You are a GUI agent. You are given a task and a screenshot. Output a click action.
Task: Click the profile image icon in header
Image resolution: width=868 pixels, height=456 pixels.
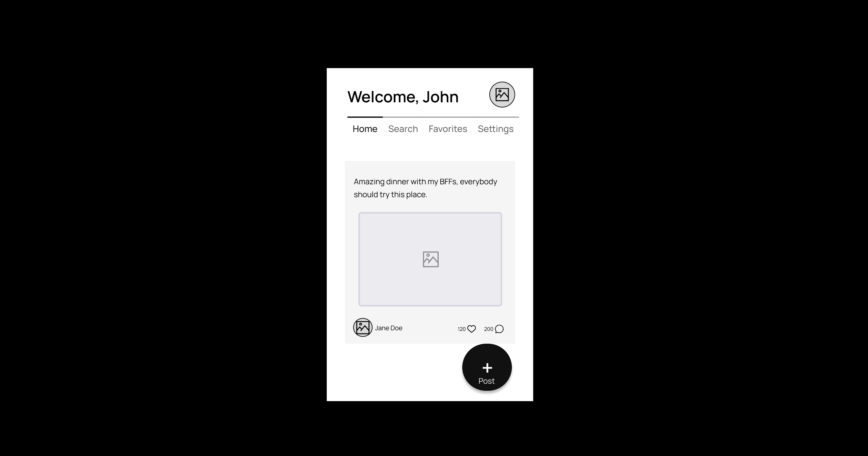tap(501, 94)
